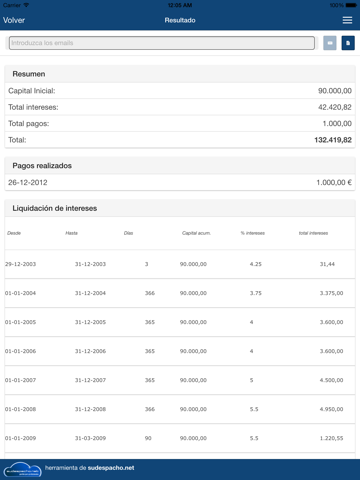Tap the Resultado title
360x480 pixels.
(180, 20)
